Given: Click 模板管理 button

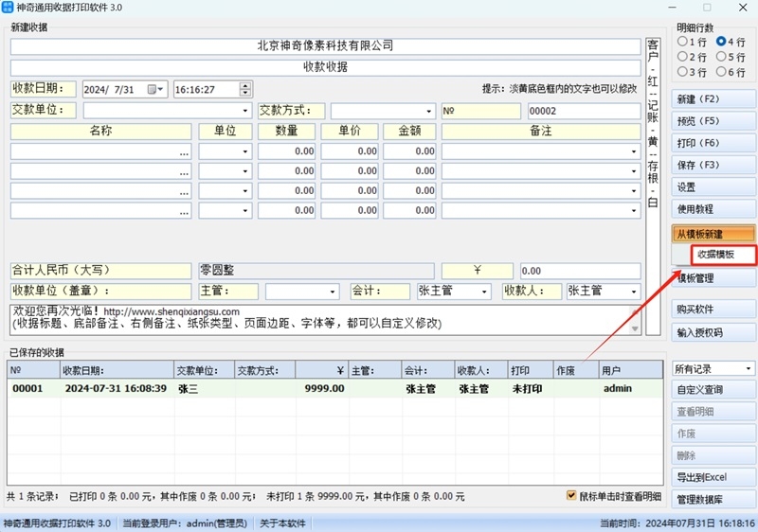Looking at the screenshot, I should pyautogui.click(x=713, y=278).
